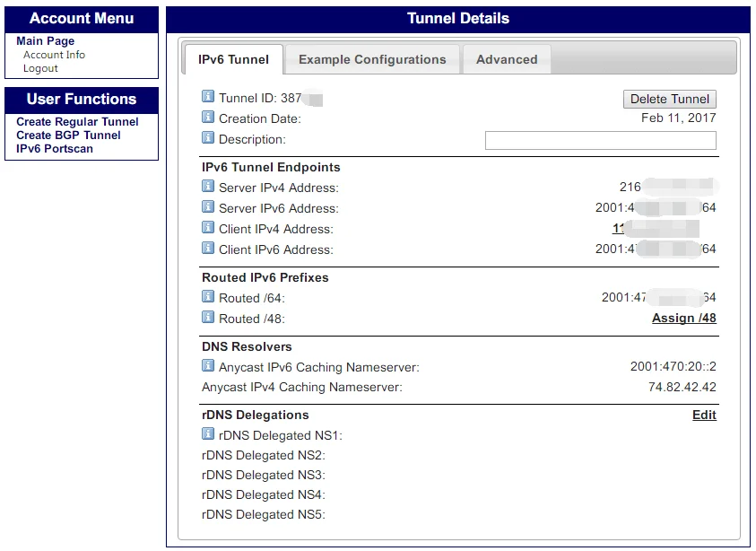The image size is (756, 551).
Task: Click info icon for Client IPv6 Address
Action: [208, 249]
